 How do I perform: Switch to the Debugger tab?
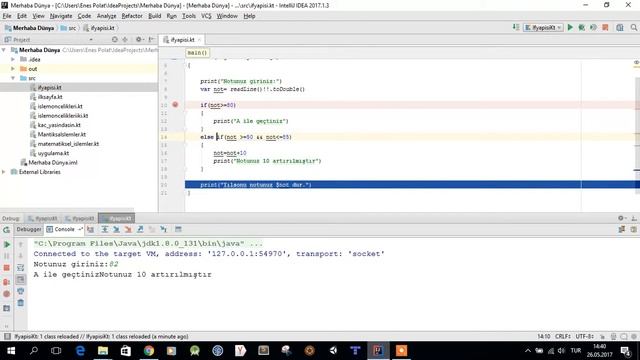pos(29,229)
